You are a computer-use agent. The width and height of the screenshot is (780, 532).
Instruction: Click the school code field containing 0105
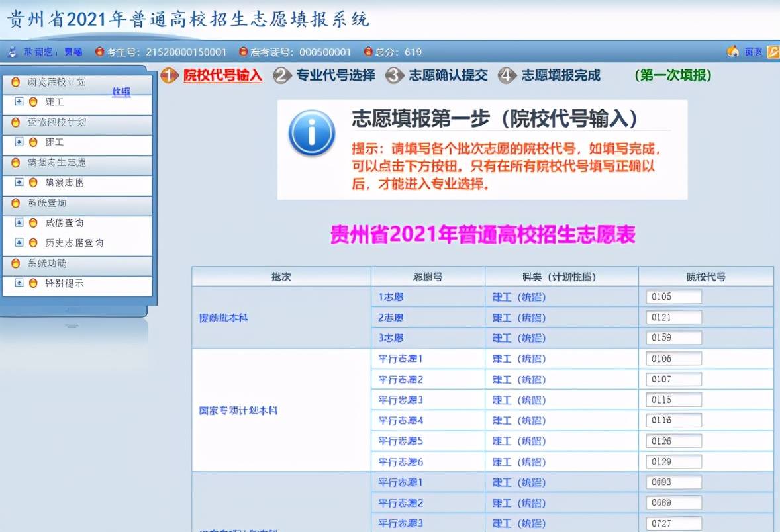click(x=673, y=297)
